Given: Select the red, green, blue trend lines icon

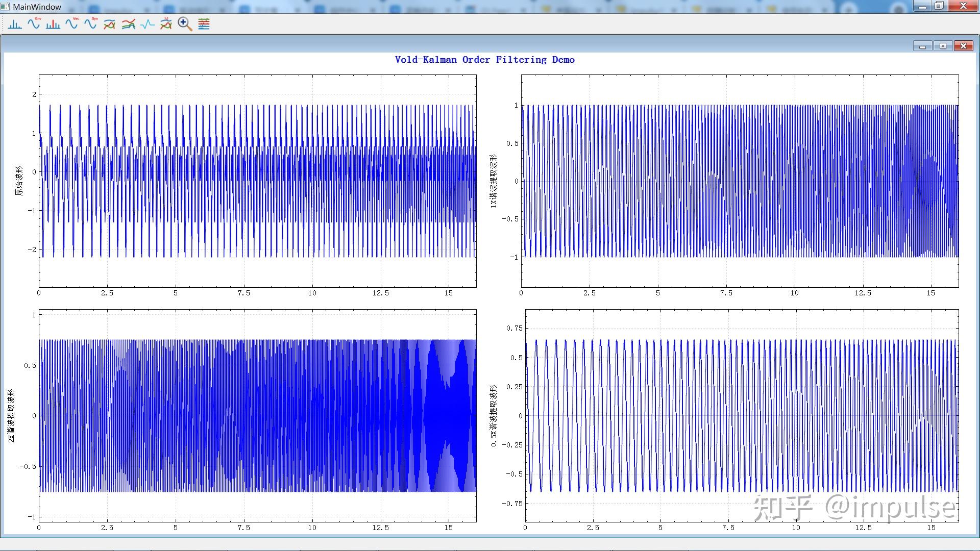Looking at the screenshot, I should point(128,24).
